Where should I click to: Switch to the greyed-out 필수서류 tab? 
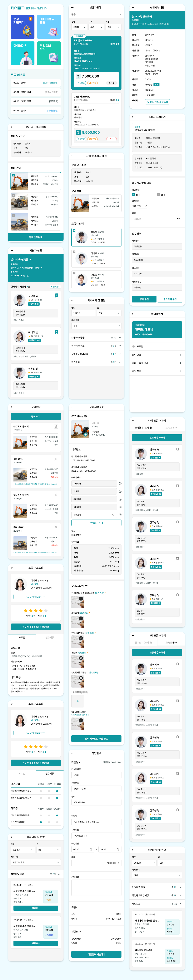coord(50,638)
